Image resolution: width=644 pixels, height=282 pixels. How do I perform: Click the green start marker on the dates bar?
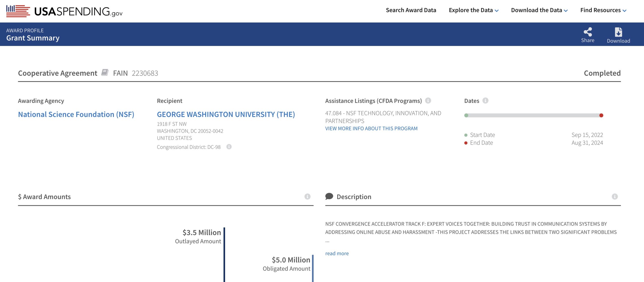466,115
